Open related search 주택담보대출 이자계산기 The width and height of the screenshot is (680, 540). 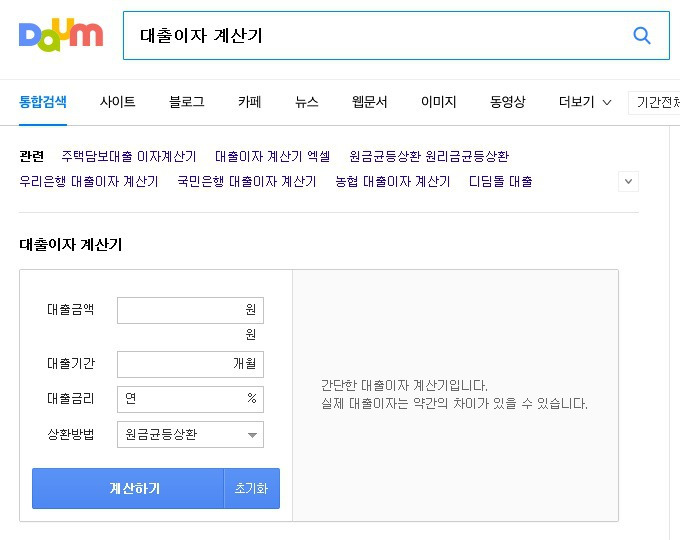[129, 156]
